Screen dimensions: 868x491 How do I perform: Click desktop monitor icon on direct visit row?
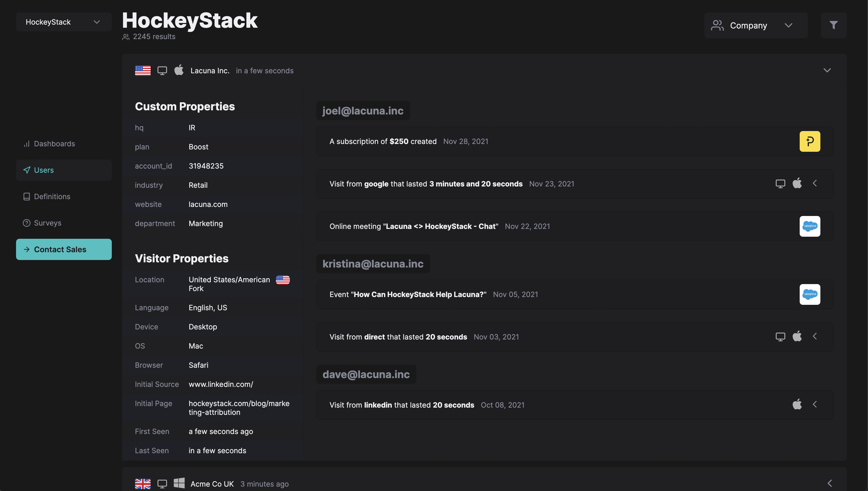(x=780, y=337)
